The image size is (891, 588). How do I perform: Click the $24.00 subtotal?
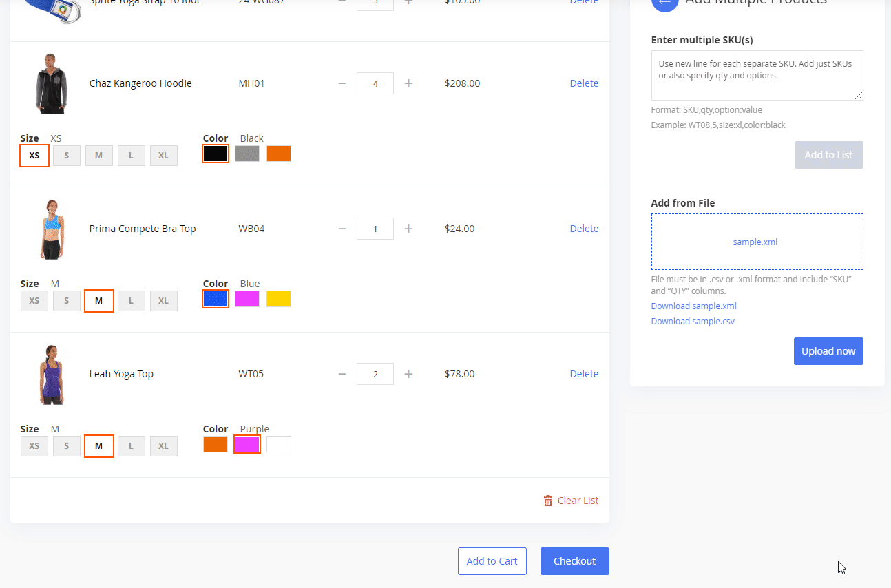pos(459,229)
